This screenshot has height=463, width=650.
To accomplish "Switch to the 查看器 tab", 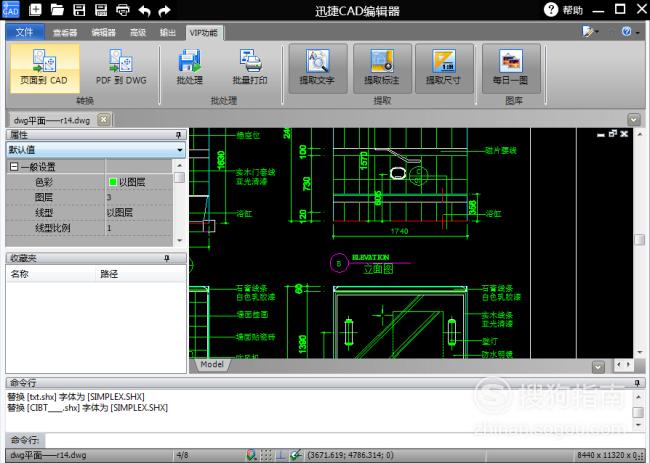I will point(65,32).
